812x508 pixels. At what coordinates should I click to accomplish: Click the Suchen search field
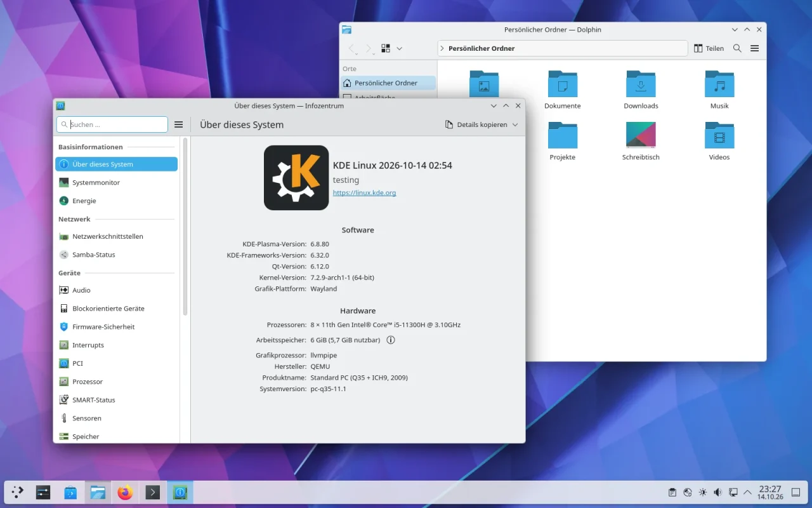tap(112, 124)
